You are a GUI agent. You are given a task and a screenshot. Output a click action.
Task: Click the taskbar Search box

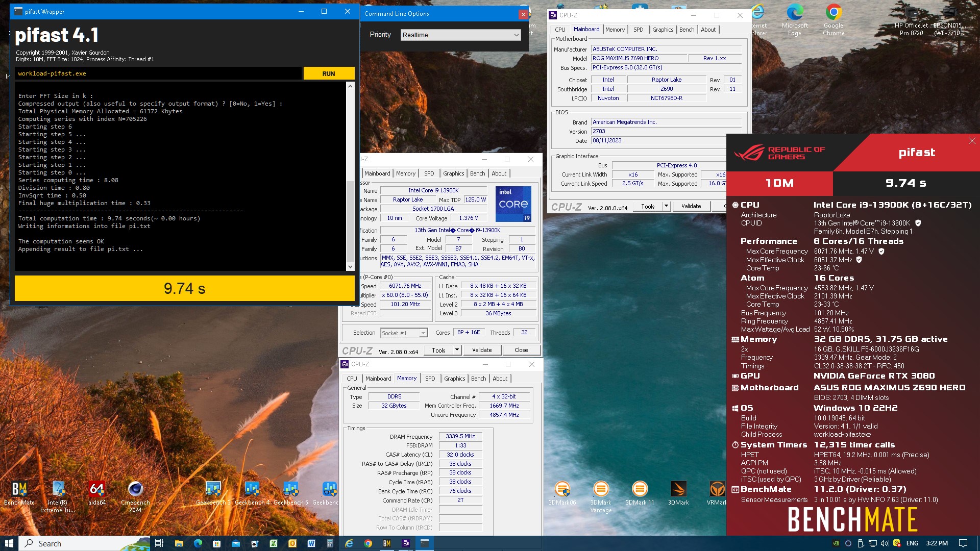coord(85,543)
